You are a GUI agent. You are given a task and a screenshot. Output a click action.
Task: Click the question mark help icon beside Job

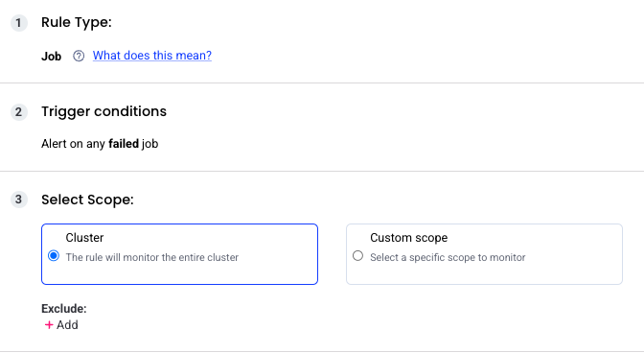tap(79, 56)
